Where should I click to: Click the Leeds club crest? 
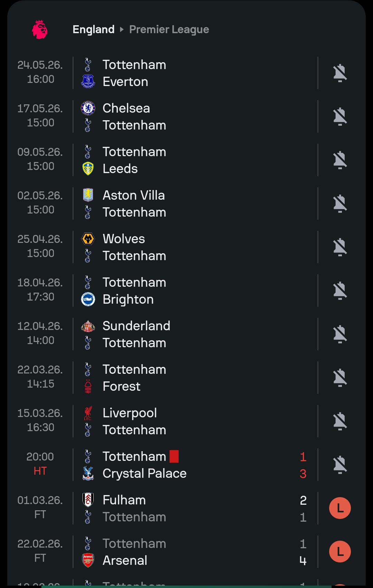(x=88, y=169)
